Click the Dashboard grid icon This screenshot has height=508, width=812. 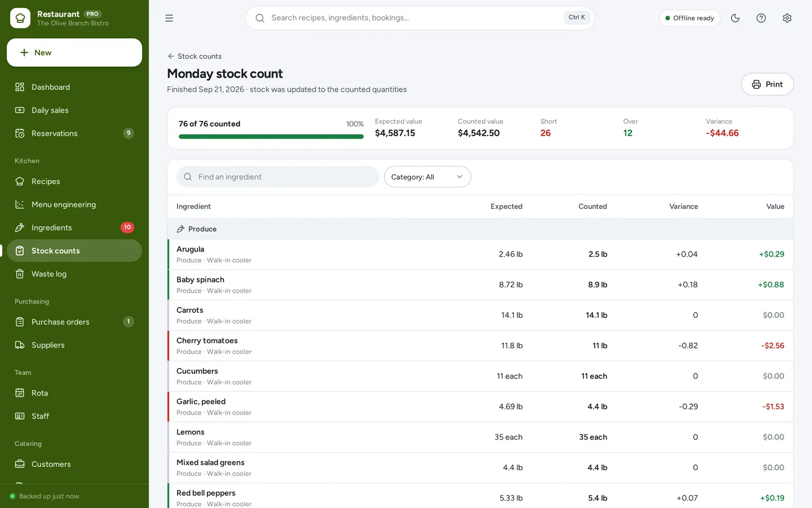pyautogui.click(x=20, y=87)
